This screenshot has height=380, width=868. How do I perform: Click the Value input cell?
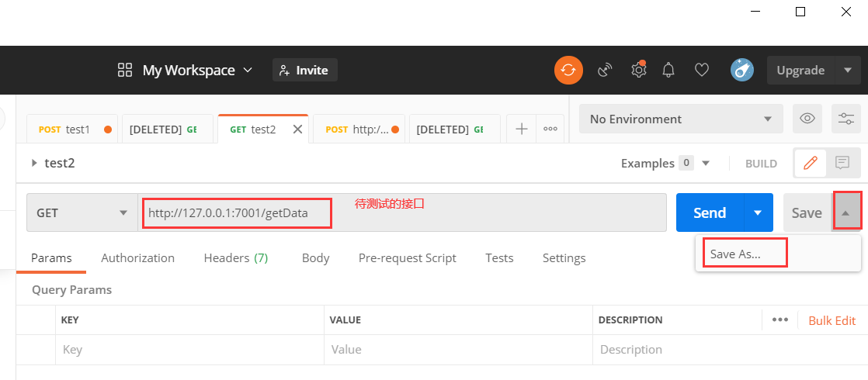[458, 350]
